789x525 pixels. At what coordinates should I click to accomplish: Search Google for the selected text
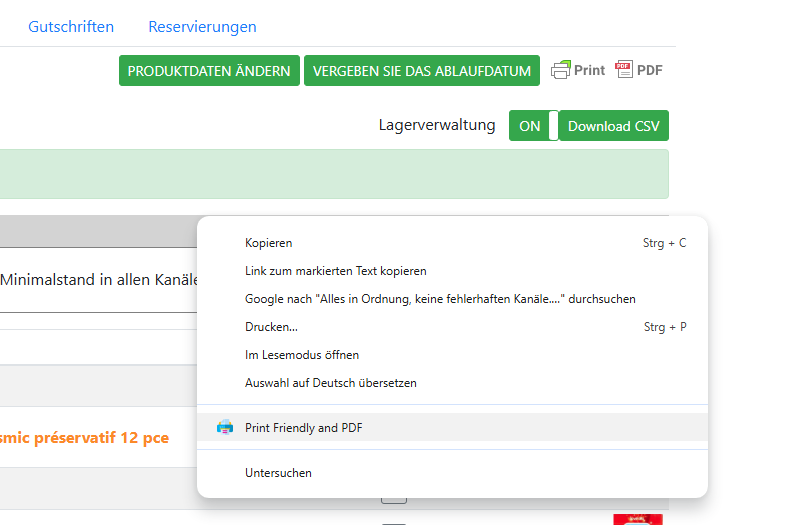[452, 299]
